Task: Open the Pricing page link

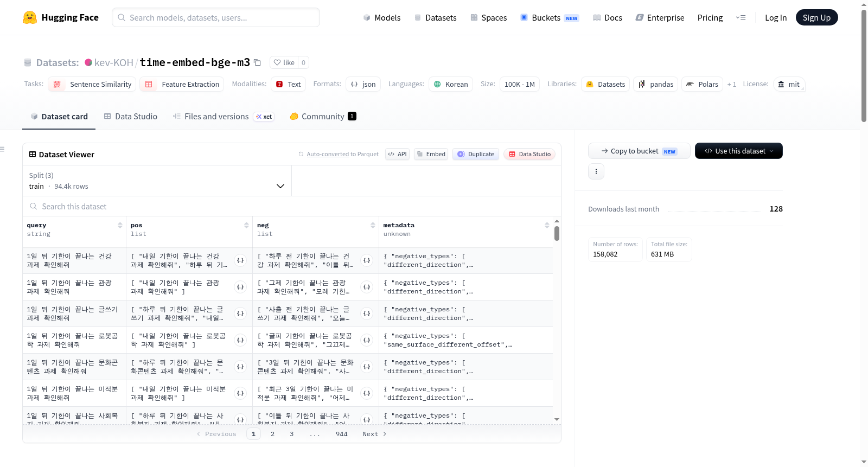Action: [710, 17]
